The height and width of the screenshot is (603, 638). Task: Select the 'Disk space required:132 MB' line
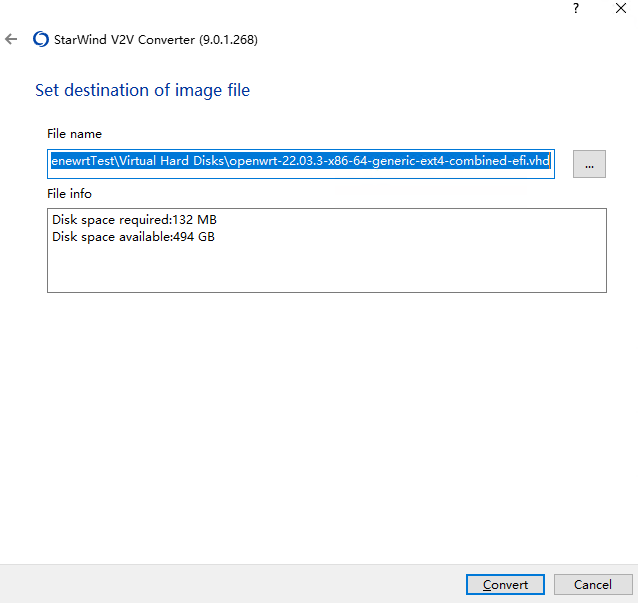click(134, 220)
